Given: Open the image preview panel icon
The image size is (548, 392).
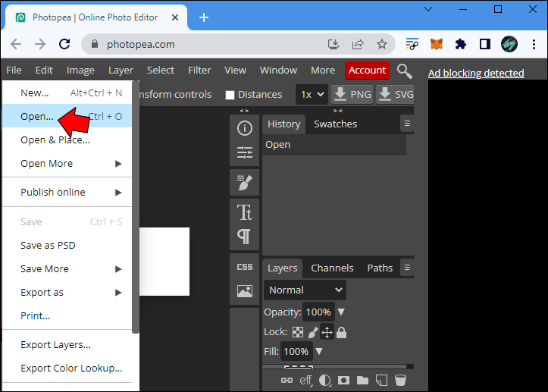Looking at the screenshot, I should tap(244, 291).
